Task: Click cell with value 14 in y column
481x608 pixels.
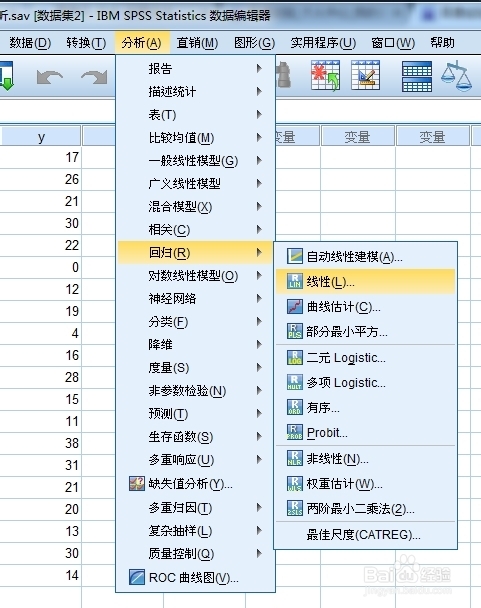Action: [x=41, y=575]
